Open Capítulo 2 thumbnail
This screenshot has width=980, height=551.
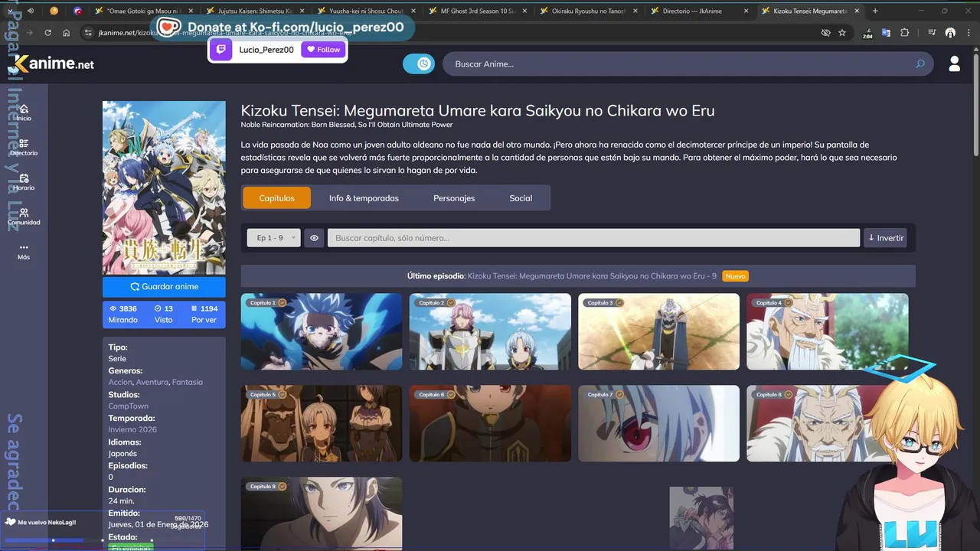pos(490,331)
